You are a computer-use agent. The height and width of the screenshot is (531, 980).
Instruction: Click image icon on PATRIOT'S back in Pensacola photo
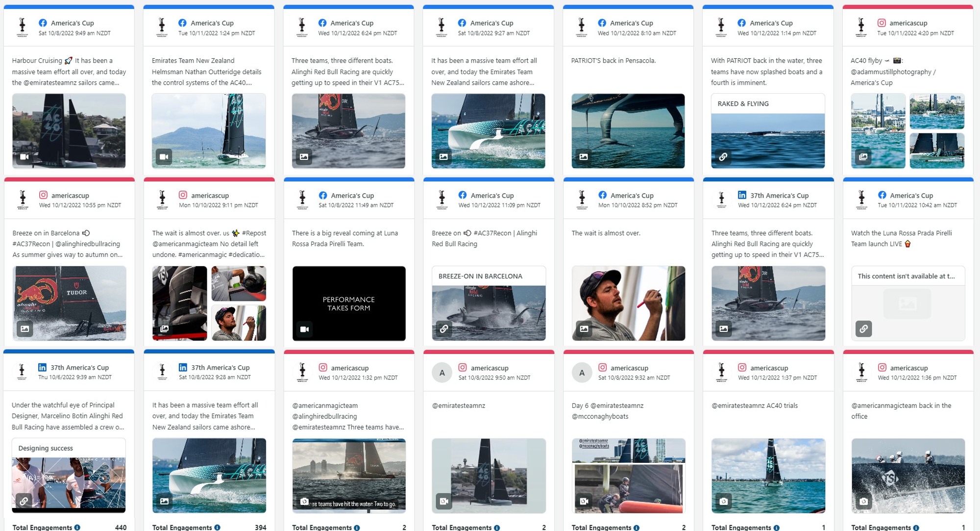pyautogui.click(x=584, y=157)
